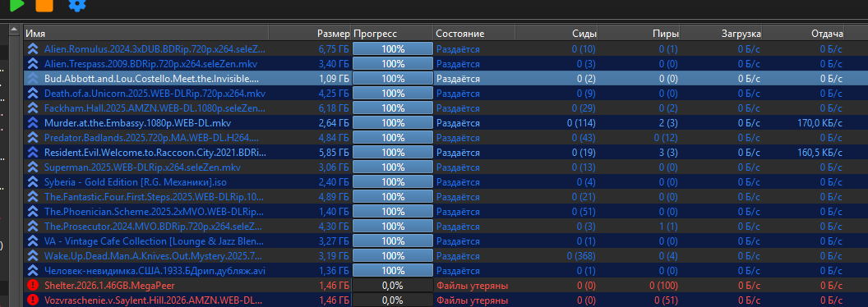
Task: Click 0,0% progress bar of Shelter.2026 row
Action: point(392,286)
